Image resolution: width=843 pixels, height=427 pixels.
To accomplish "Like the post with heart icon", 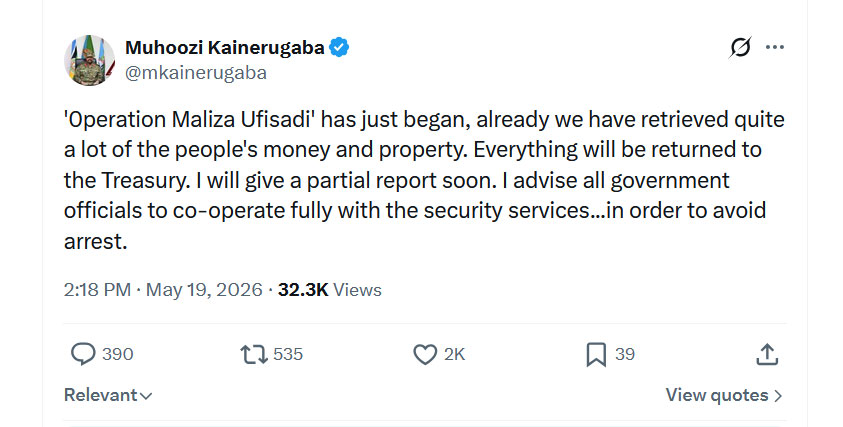I will pyautogui.click(x=425, y=354).
